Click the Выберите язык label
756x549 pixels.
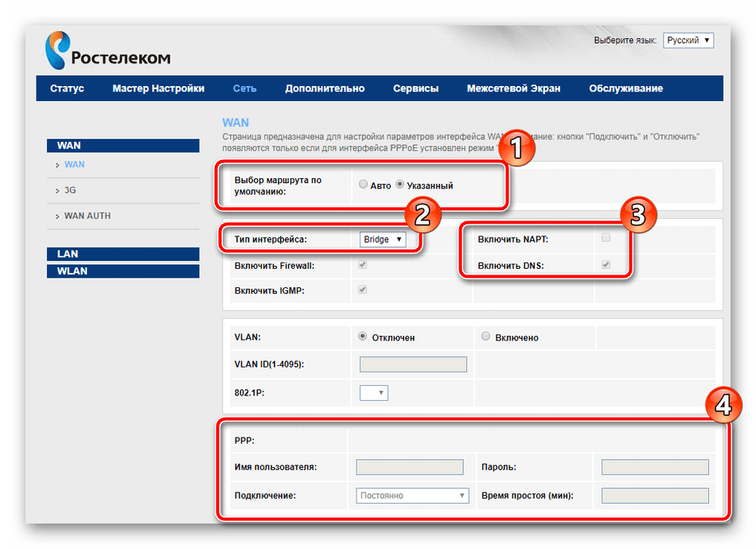[625, 41]
